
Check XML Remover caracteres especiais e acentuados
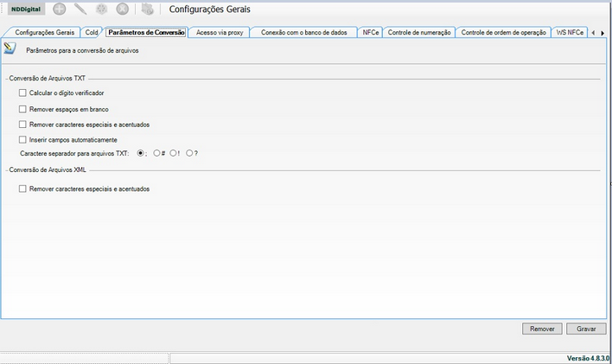tap(22, 189)
